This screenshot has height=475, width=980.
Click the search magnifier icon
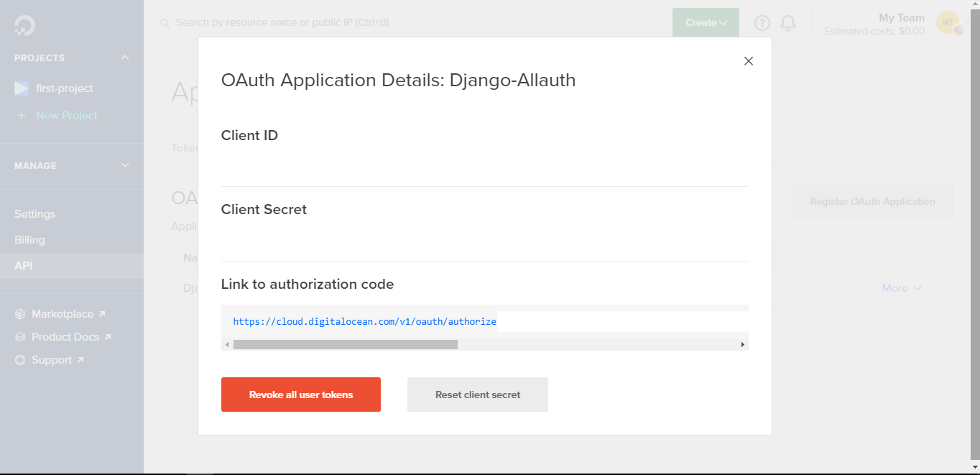165,23
